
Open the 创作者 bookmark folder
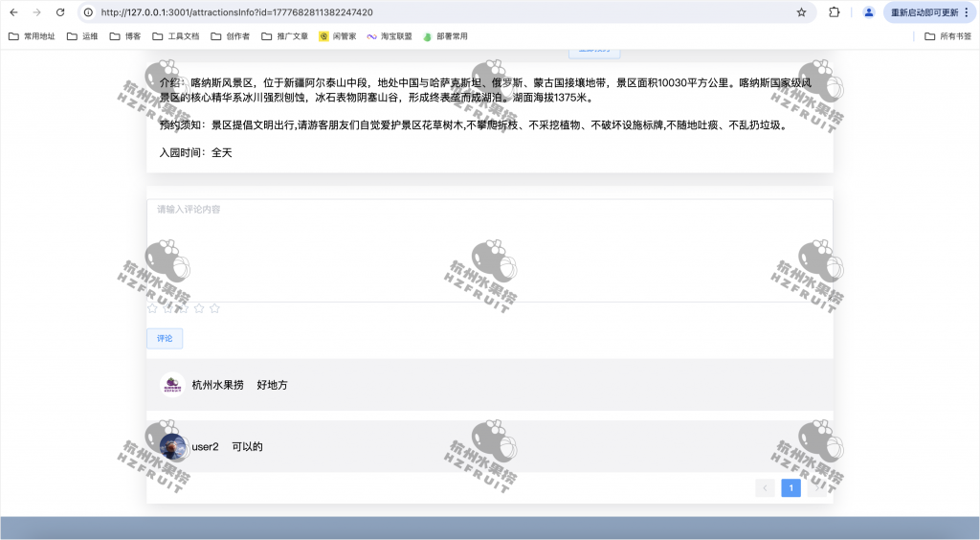(x=230, y=36)
